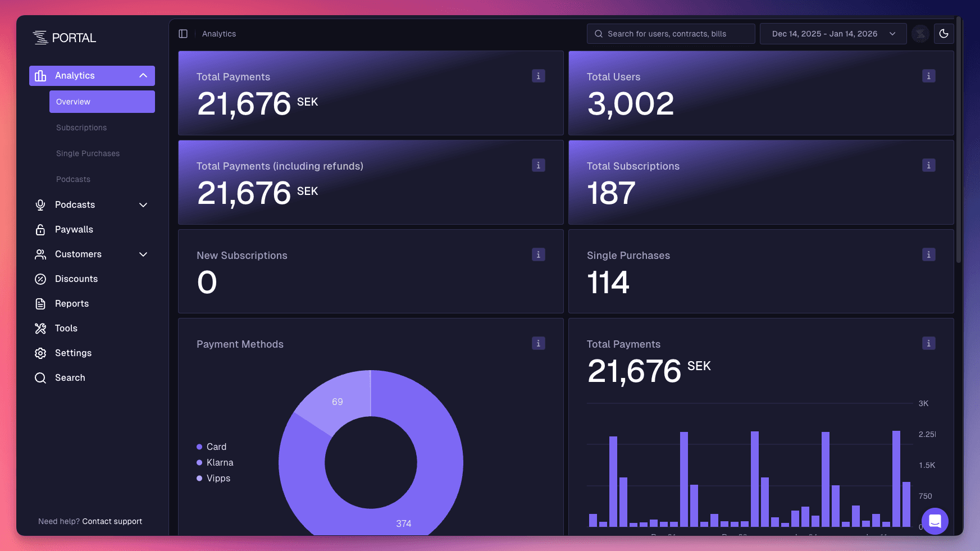980x551 pixels.
Task: Open the chat support bubble
Action: (935, 521)
